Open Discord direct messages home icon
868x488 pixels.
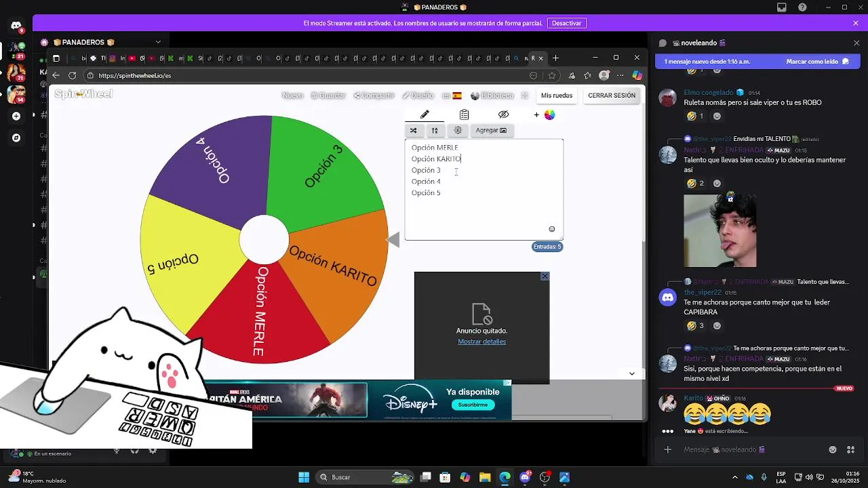point(16,26)
